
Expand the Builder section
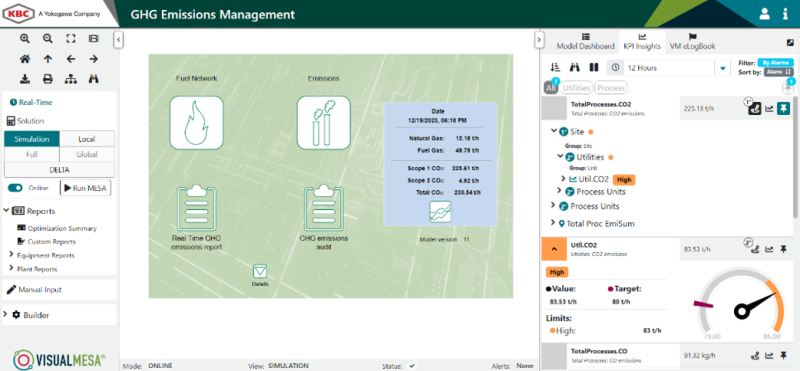(6, 315)
